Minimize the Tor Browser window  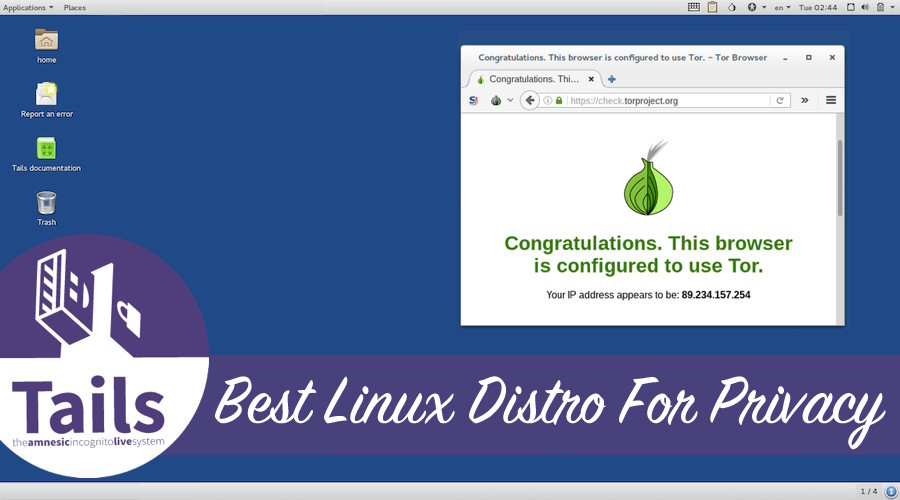[x=785, y=57]
